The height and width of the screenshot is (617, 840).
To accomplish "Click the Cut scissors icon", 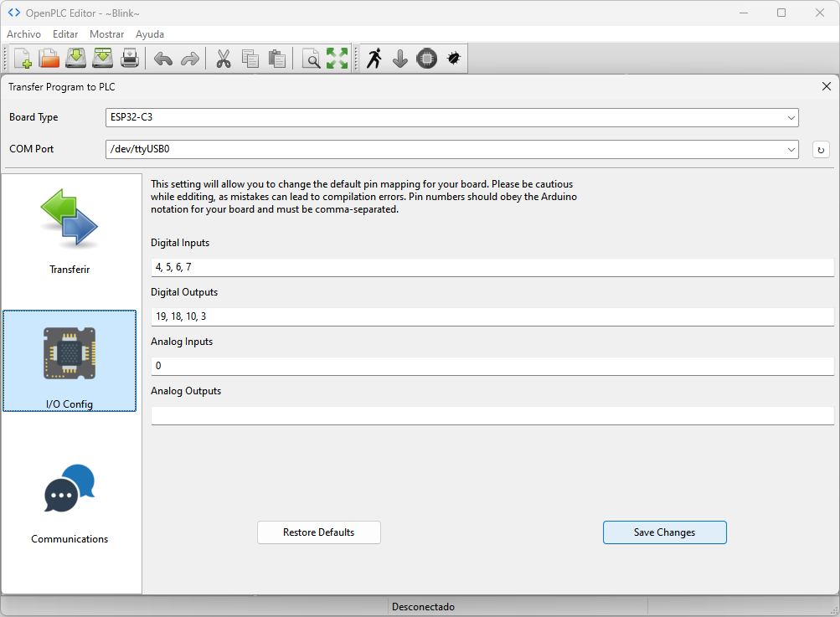I will (224, 59).
